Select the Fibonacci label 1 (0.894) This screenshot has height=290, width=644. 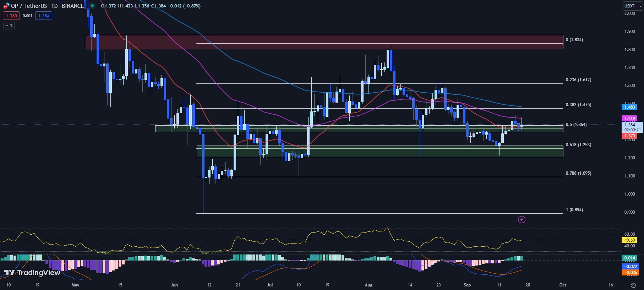coord(574,210)
